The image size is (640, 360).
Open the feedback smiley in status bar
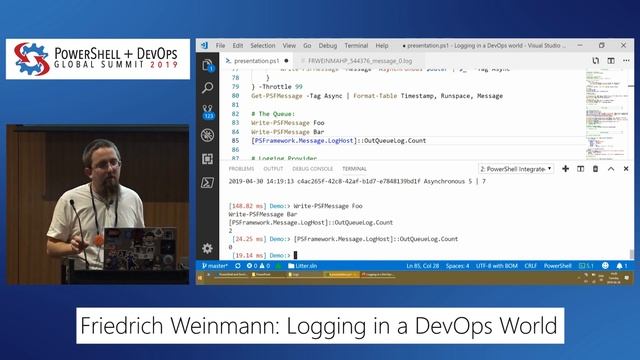605,266
